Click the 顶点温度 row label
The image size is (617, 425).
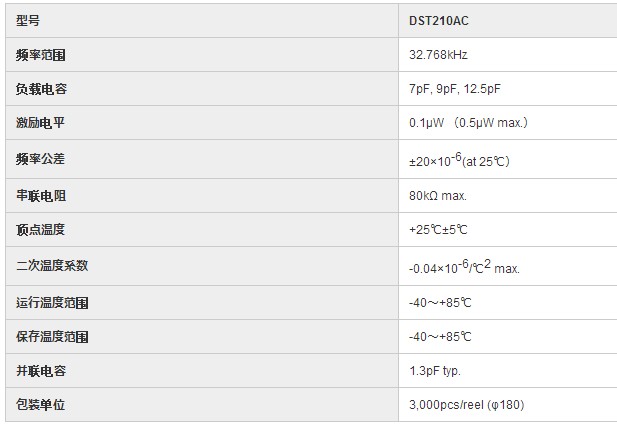pyautogui.click(x=40, y=229)
